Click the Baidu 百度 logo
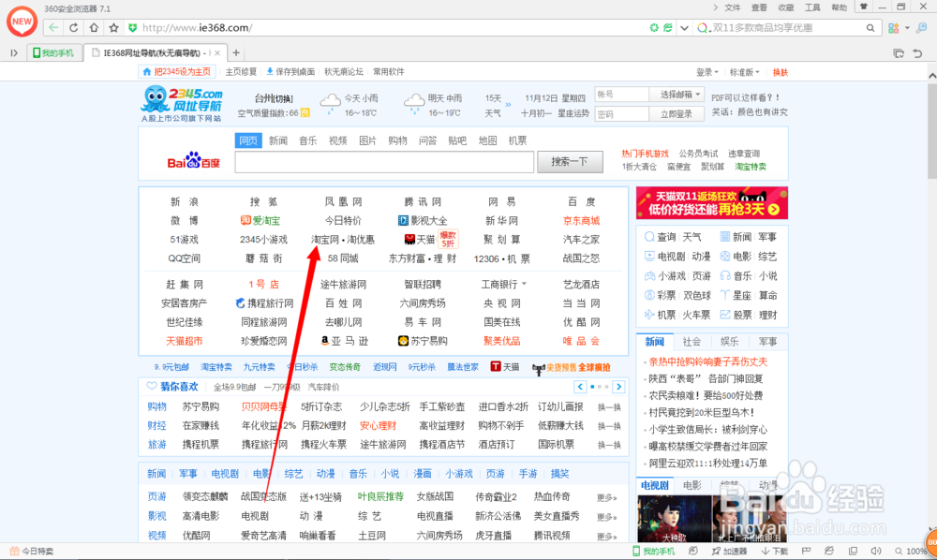This screenshot has width=937, height=560. coord(194,160)
